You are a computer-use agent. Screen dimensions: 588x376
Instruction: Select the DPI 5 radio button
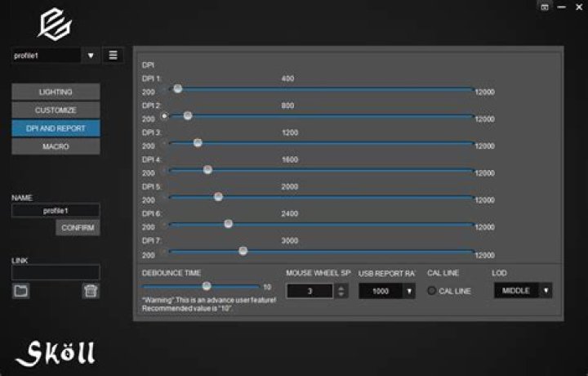(x=164, y=197)
